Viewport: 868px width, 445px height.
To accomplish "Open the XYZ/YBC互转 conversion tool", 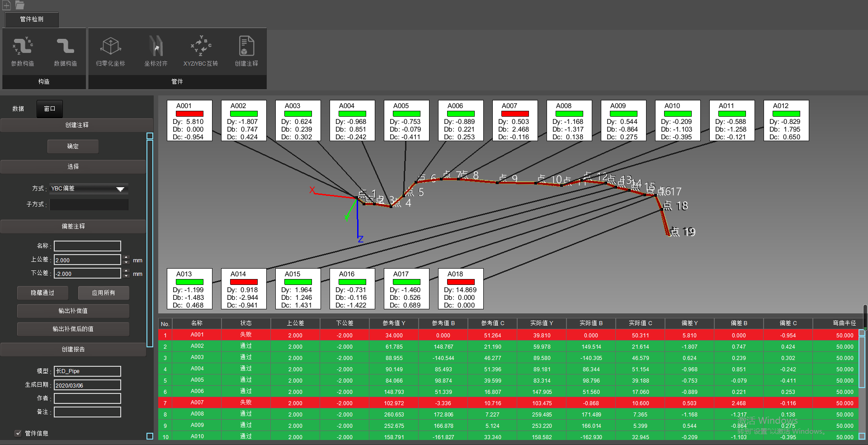I will (201, 47).
